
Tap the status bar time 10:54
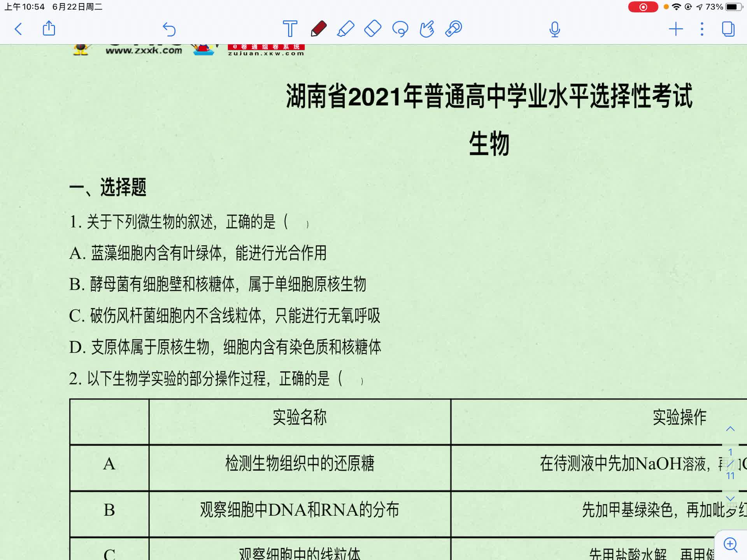[x=25, y=7]
